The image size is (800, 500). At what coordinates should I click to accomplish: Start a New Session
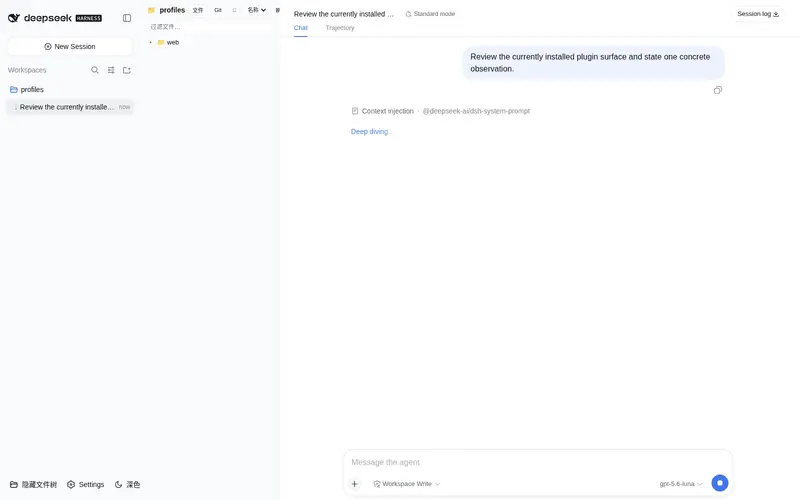pos(70,46)
